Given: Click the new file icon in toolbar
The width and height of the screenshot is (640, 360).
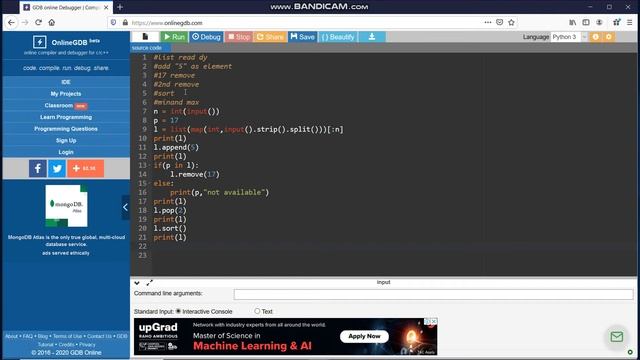Looking at the screenshot, I should (x=145, y=37).
